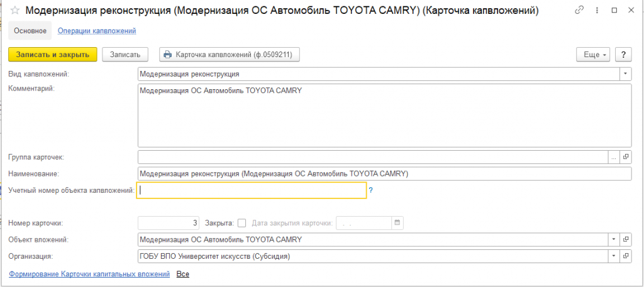The image size is (644, 287).
Task: Close the card window
Action: point(631,11)
